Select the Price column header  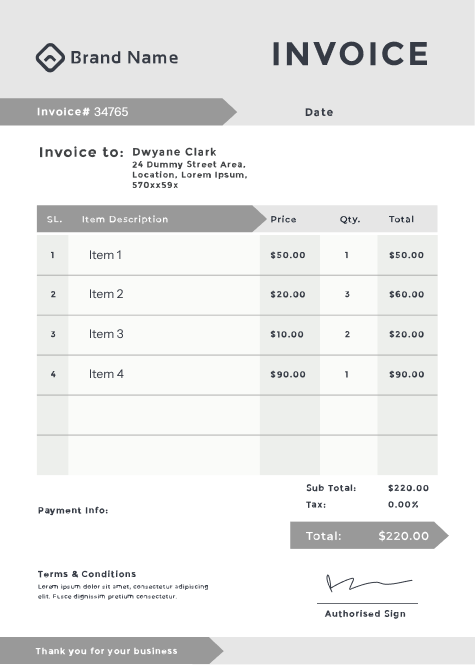(283, 219)
